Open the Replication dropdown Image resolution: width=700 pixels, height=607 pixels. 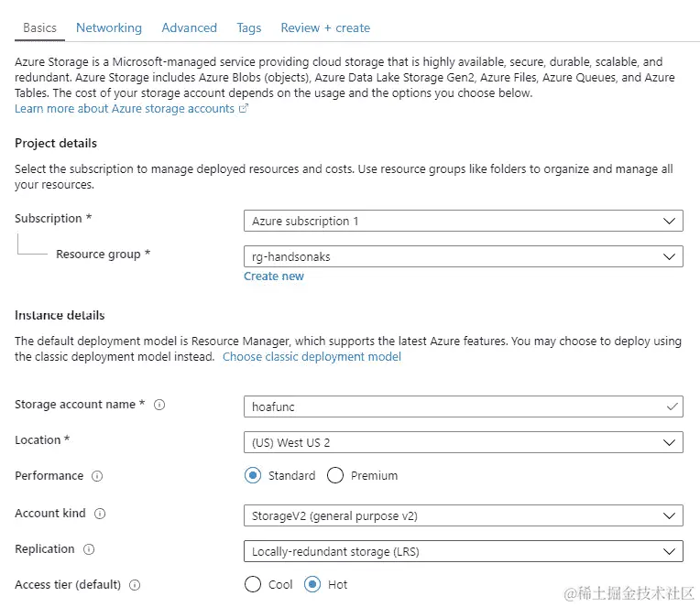(463, 551)
